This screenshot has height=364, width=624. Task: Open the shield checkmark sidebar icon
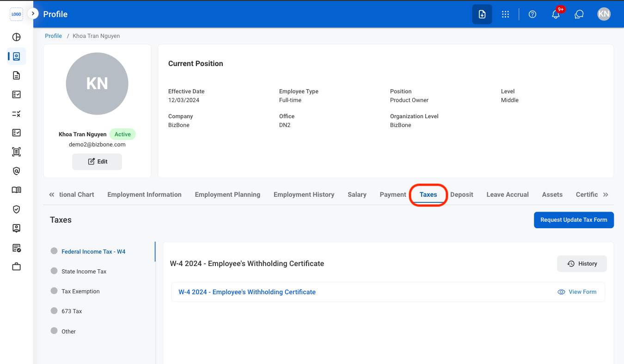(x=16, y=209)
